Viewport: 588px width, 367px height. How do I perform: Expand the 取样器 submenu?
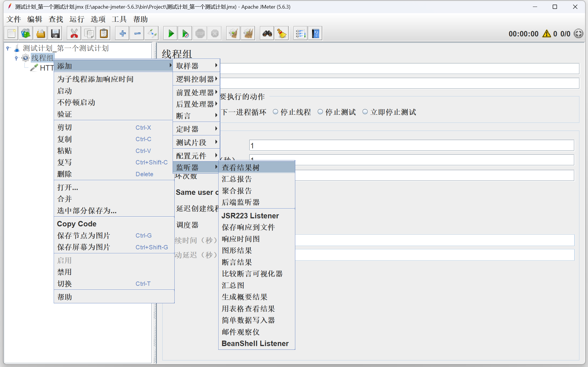pyautogui.click(x=196, y=66)
